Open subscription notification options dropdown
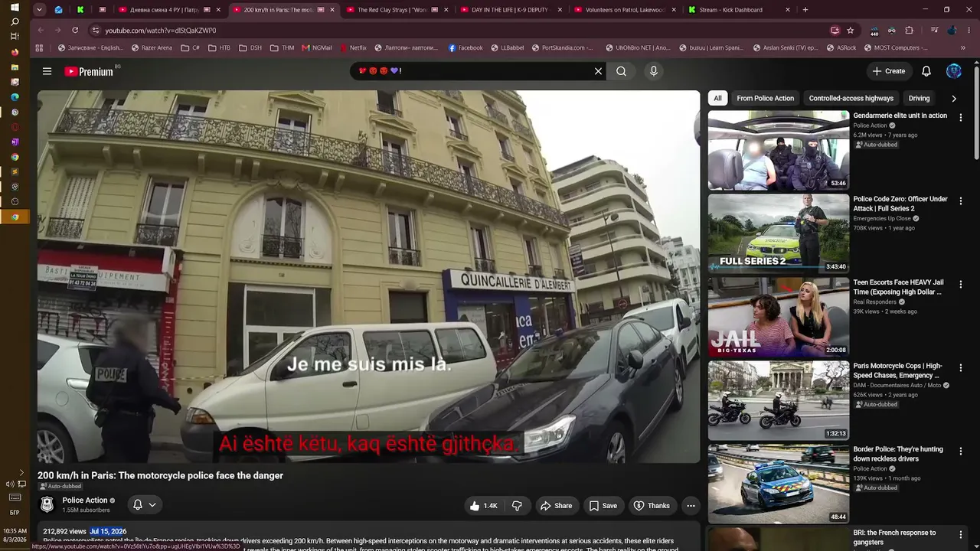 click(144, 505)
